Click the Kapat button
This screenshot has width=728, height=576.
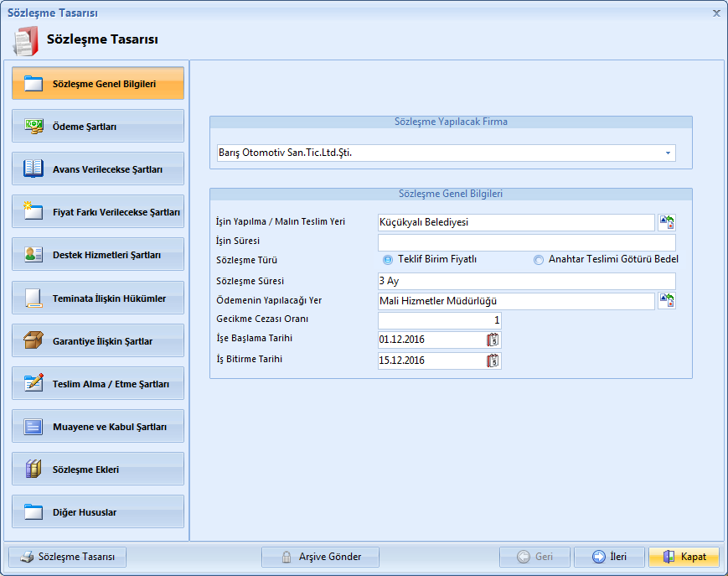tap(684, 557)
